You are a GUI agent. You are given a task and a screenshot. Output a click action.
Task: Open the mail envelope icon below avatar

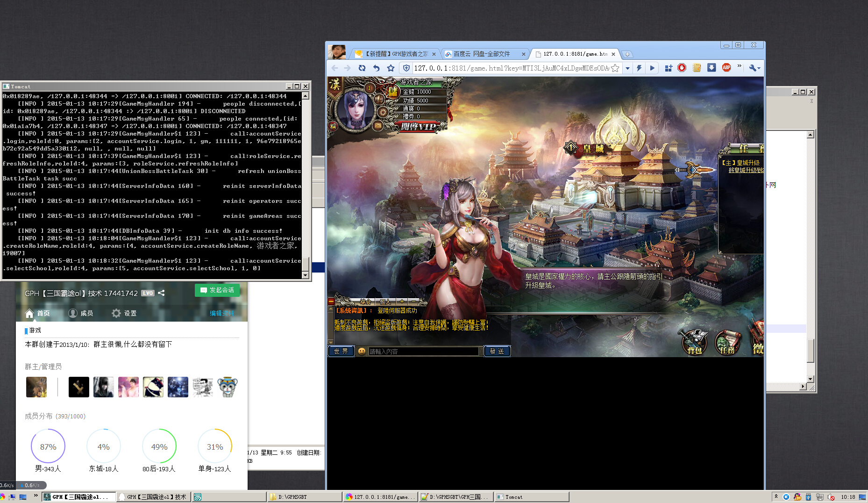click(378, 125)
